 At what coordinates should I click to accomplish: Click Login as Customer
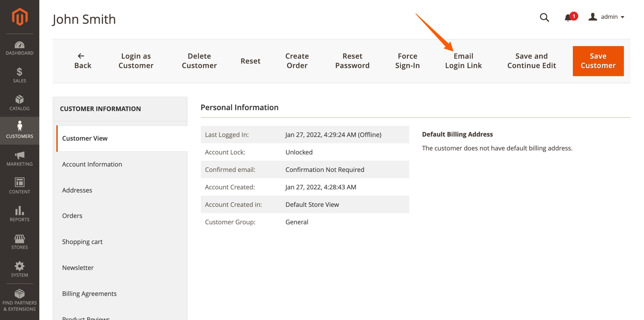tap(136, 61)
